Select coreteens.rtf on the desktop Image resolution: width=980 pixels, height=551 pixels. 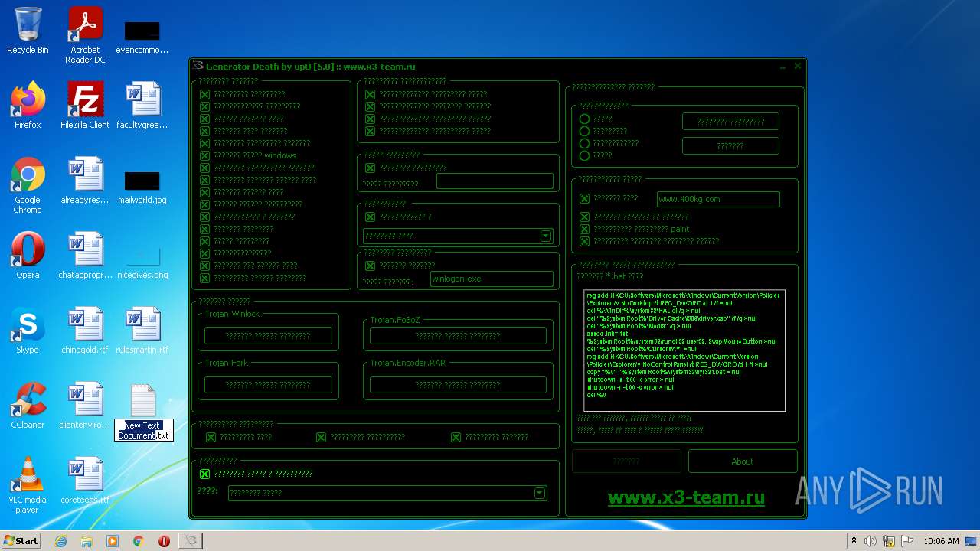(85, 481)
